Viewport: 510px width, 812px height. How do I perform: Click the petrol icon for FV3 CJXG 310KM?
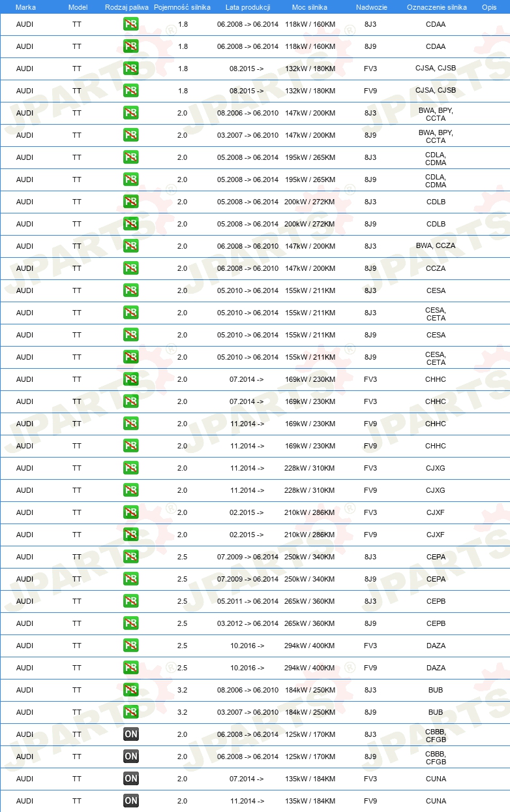pos(131,468)
